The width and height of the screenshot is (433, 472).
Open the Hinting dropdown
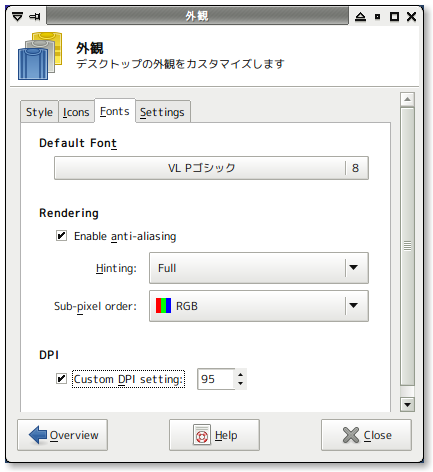click(x=259, y=268)
